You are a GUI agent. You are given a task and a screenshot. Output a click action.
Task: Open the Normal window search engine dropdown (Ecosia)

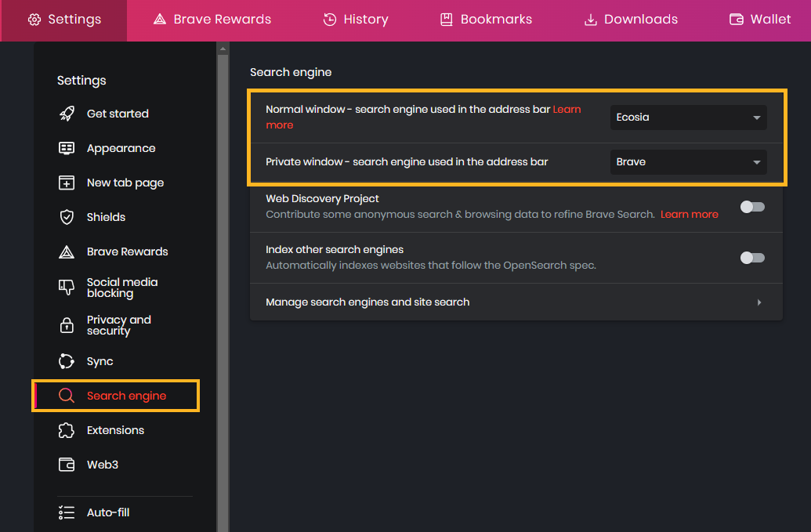click(x=689, y=118)
